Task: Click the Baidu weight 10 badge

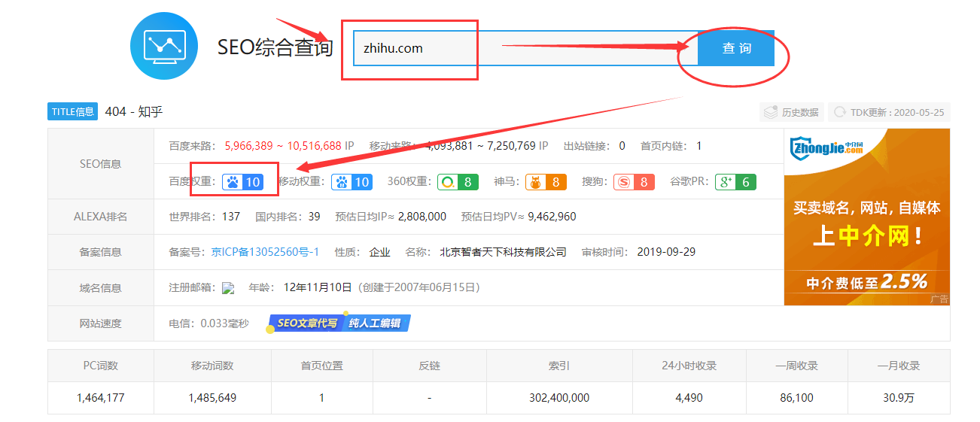Action: click(244, 181)
